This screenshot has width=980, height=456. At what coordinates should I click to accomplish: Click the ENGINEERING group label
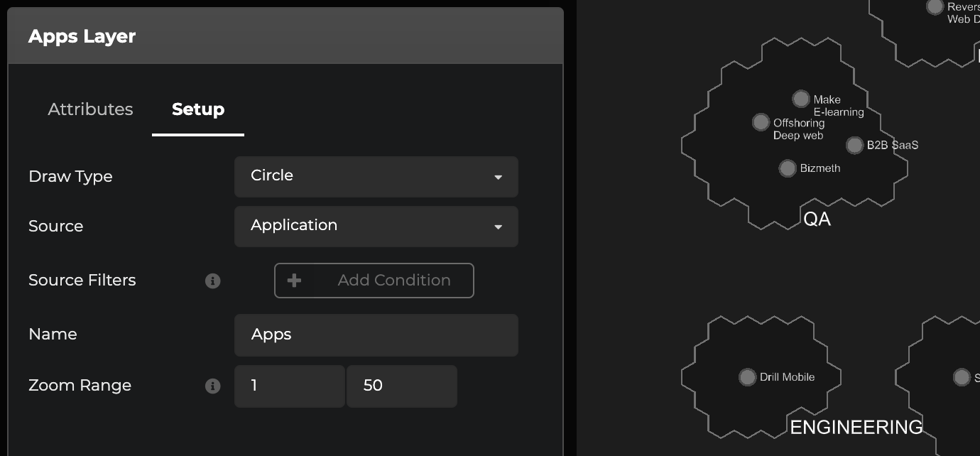click(x=856, y=427)
